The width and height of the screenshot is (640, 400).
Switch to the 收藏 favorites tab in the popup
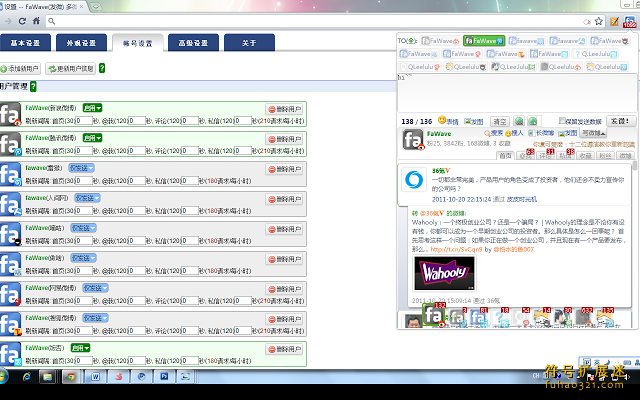click(585, 156)
